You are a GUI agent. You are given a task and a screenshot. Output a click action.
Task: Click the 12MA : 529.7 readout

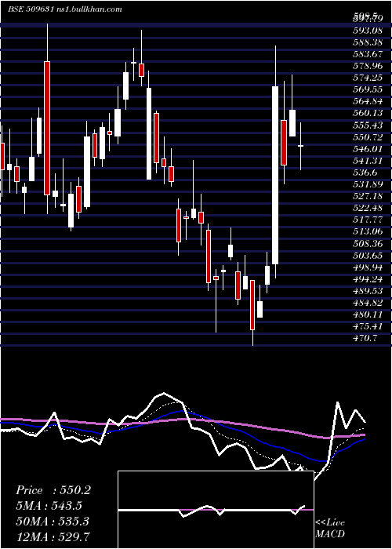(53, 536)
